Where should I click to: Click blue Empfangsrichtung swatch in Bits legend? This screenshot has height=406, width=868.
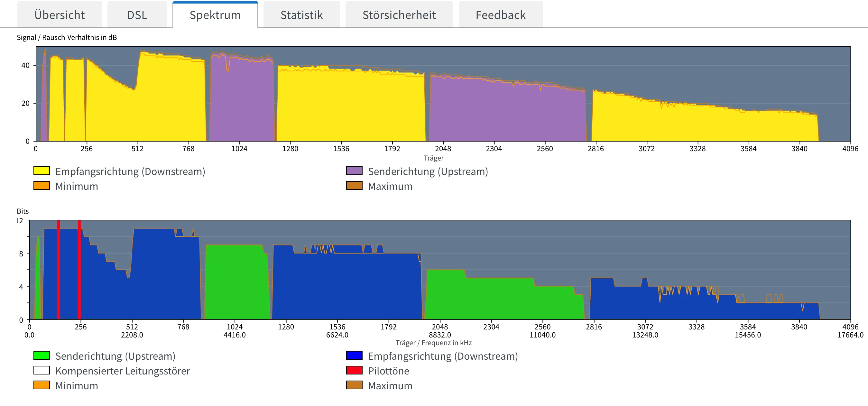354,355
